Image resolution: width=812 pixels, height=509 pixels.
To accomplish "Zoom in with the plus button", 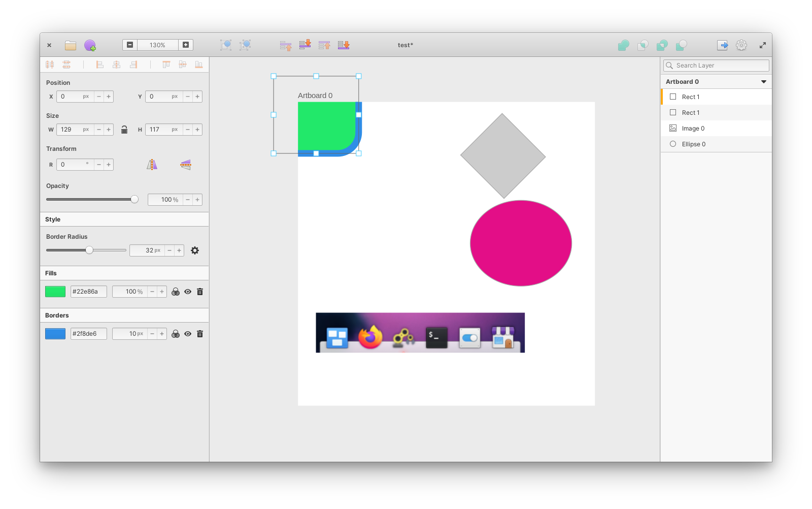I will tap(186, 45).
